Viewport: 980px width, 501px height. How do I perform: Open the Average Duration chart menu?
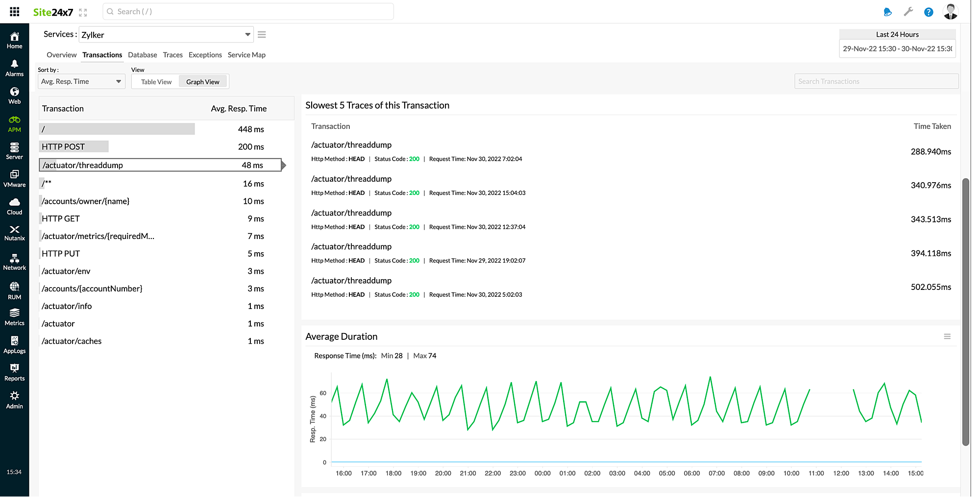pos(948,336)
